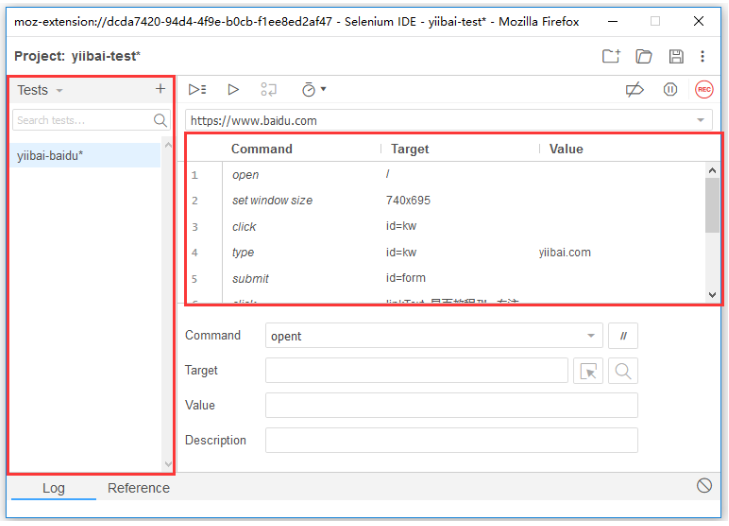
Task: Click tests panel scroll up arrow
Action: tap(168, 146)
